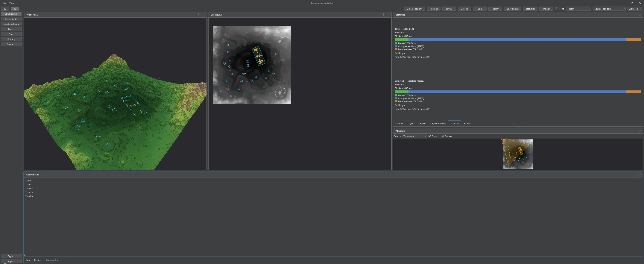The image size is (644, 264).
Task: Open the Statistics panel options menu icon
Action: coord(635,15)
